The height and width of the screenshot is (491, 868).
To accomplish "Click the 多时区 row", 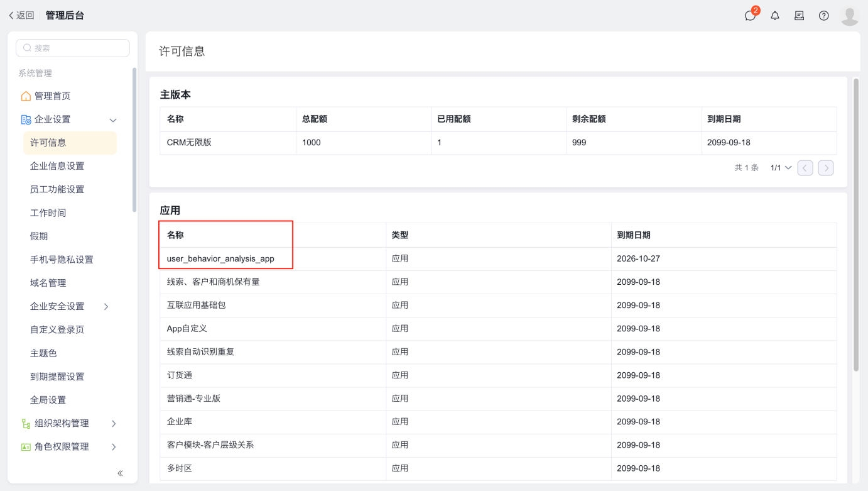I will [498, 468].
